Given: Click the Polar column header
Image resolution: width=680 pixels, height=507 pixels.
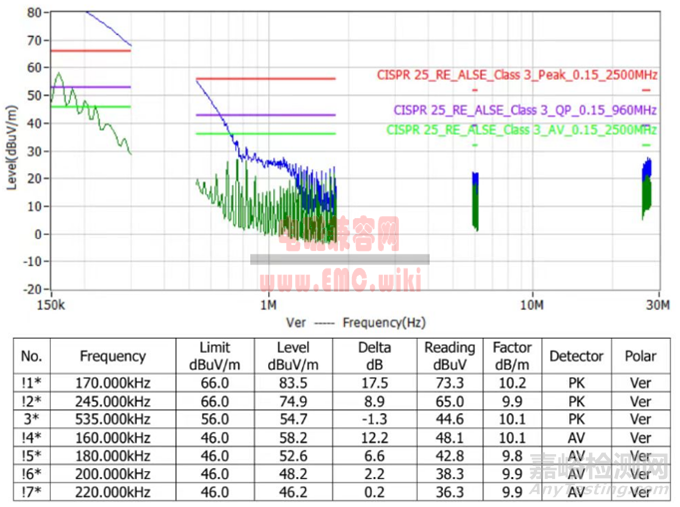Looking at the screenshot, I should (640, 356).
